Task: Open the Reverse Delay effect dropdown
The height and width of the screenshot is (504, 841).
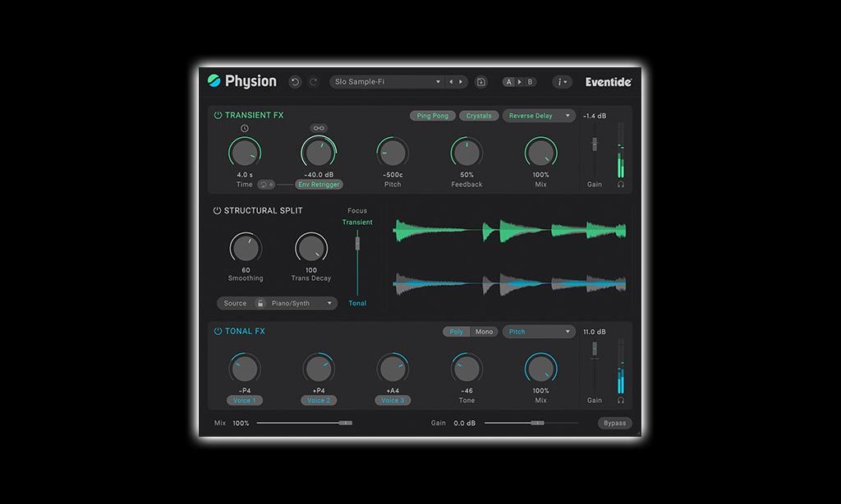Action: coord(539,116)
